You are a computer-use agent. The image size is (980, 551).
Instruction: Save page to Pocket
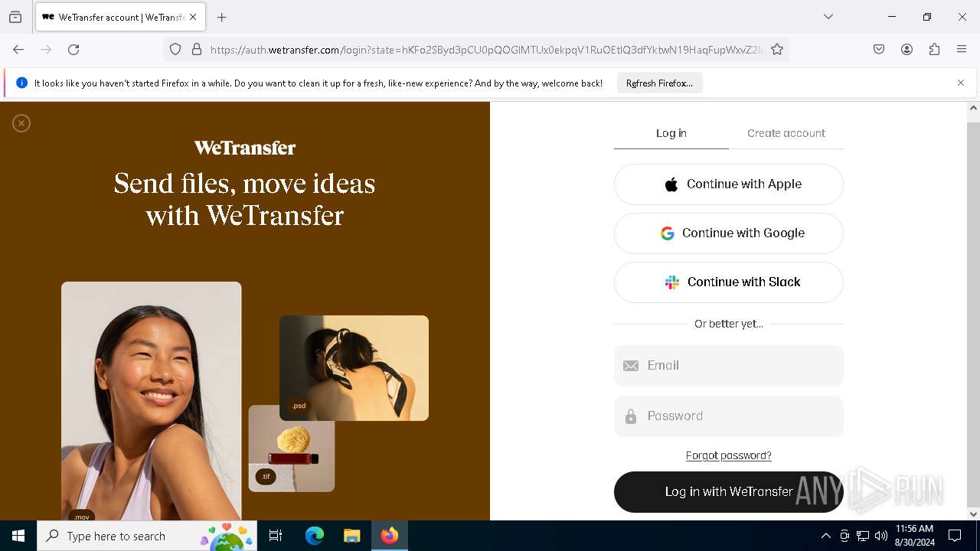click(879, 50)
